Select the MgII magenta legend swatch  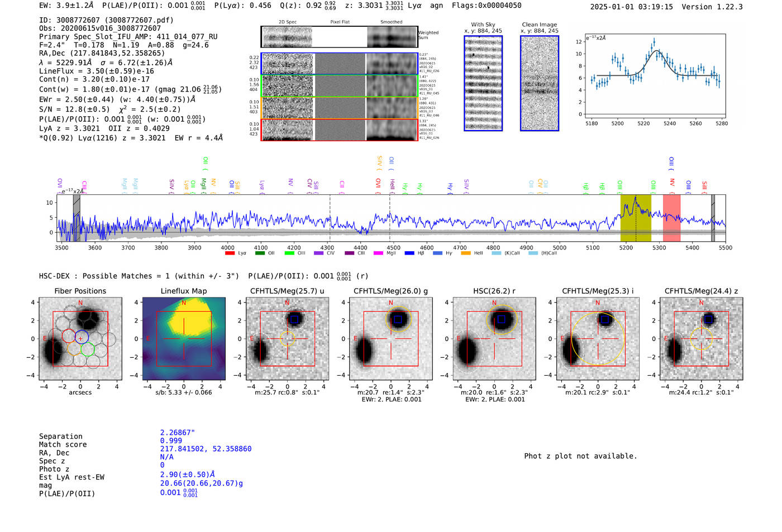[x=378, y=253]
